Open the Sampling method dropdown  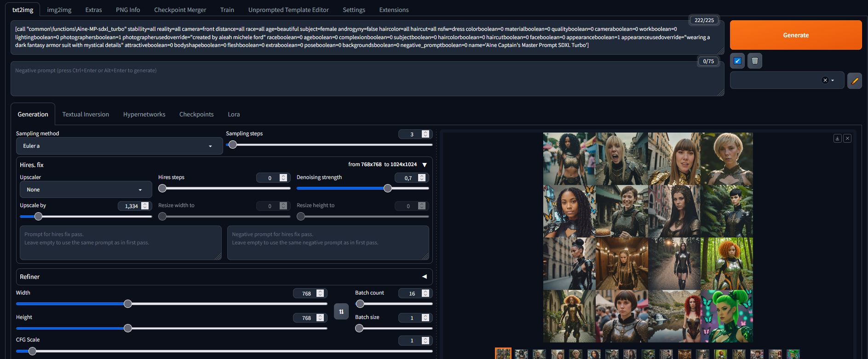click(x=119, y=146)
